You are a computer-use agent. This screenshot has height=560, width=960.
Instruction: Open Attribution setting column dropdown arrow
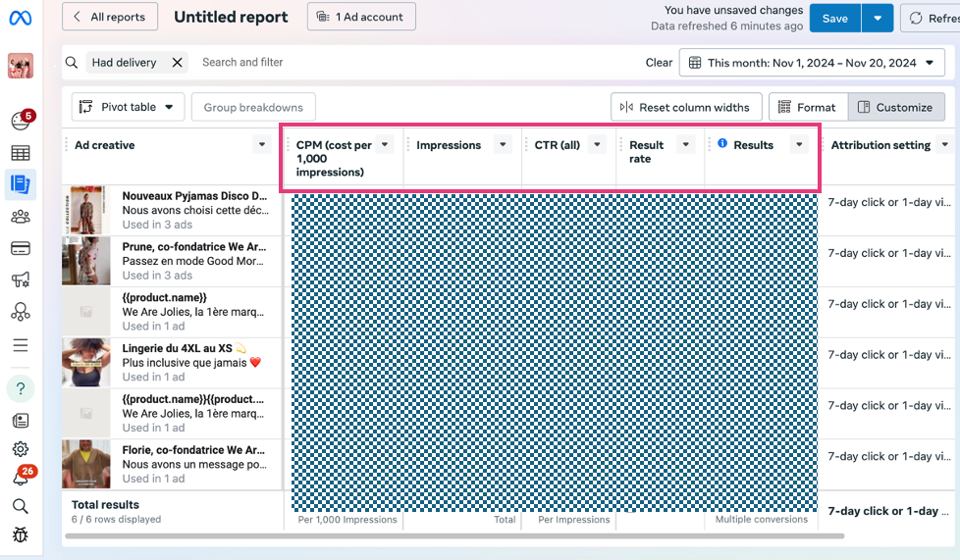click(944, 145)
